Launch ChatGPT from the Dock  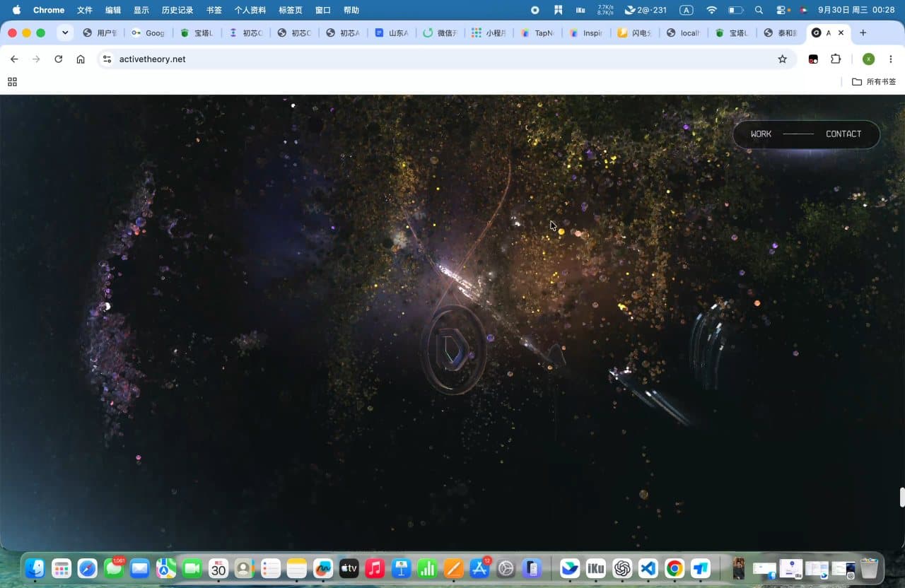coord(622,568)
